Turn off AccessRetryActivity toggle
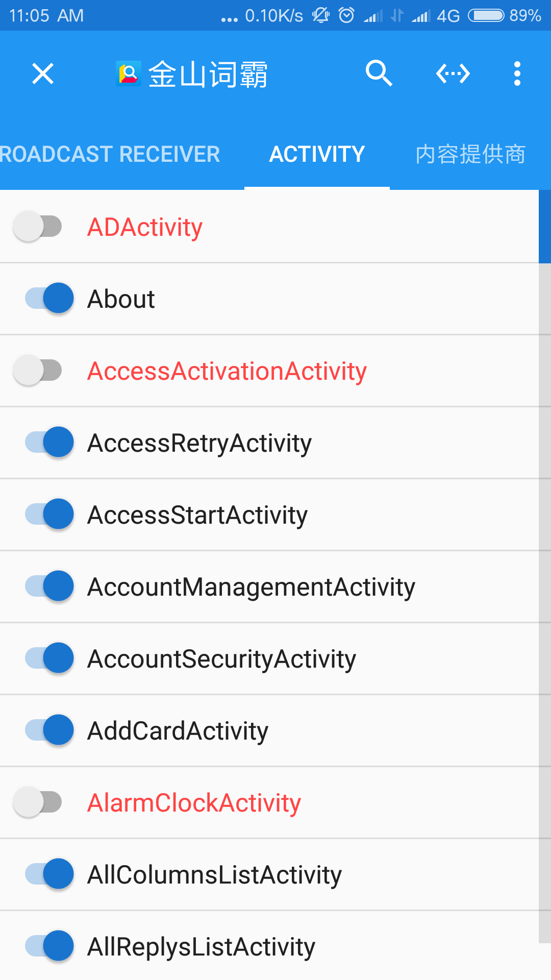 click(x=49, y=442)
